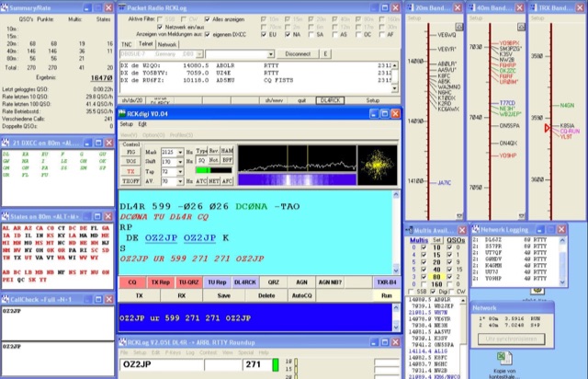588x379 pixels.
Task: Open the Mark frequency dropdown
Action: click(178, 151)
